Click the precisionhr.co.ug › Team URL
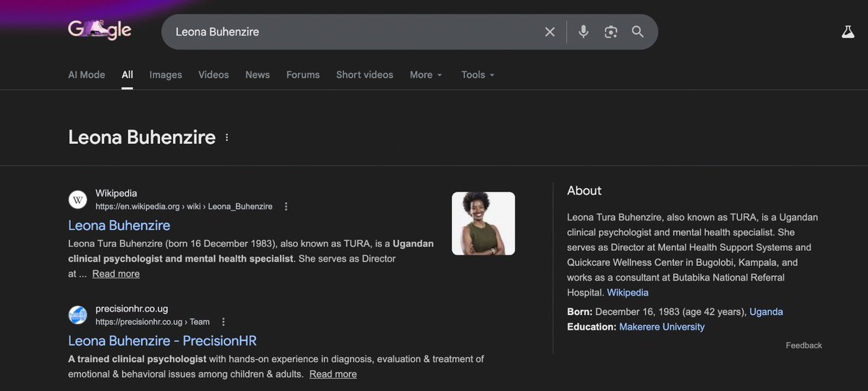The height and width of the screenshot is (391, 868). coord(153,322)
